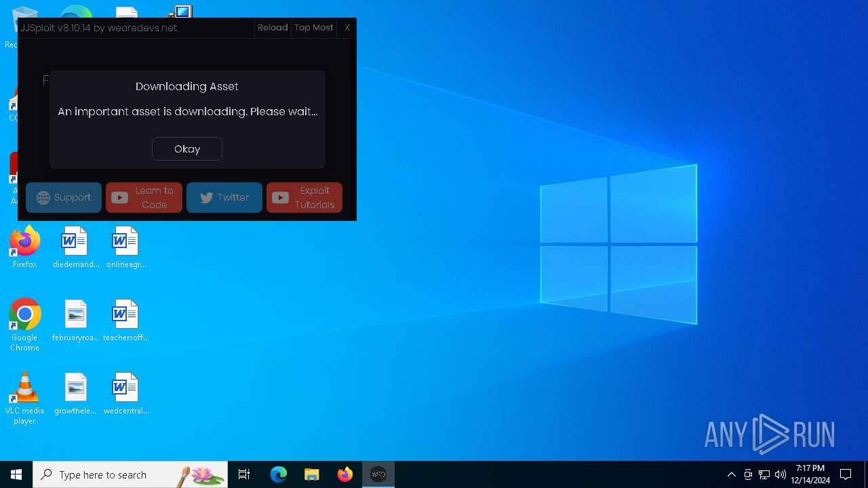This screenshot has height=488, width=868.
Task: Click Okay in Downloading Asset dialog
Action: coord(187,149)
